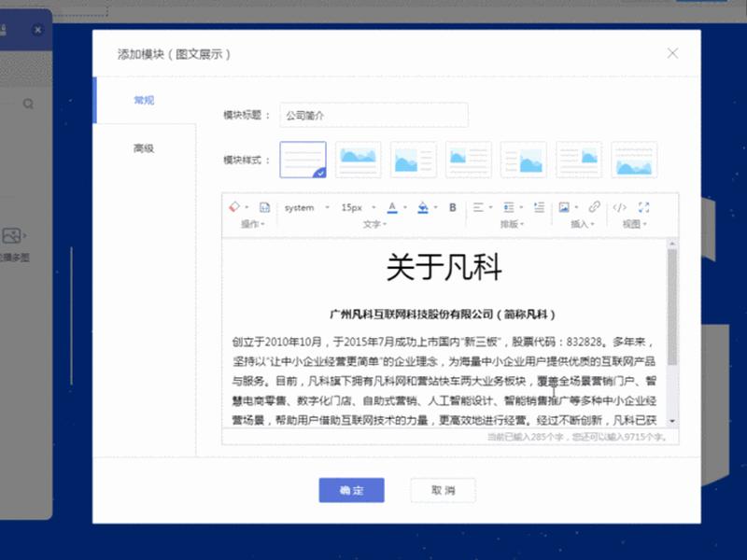Open the 文字 group menu
The image size is (747, 560).
374,224
